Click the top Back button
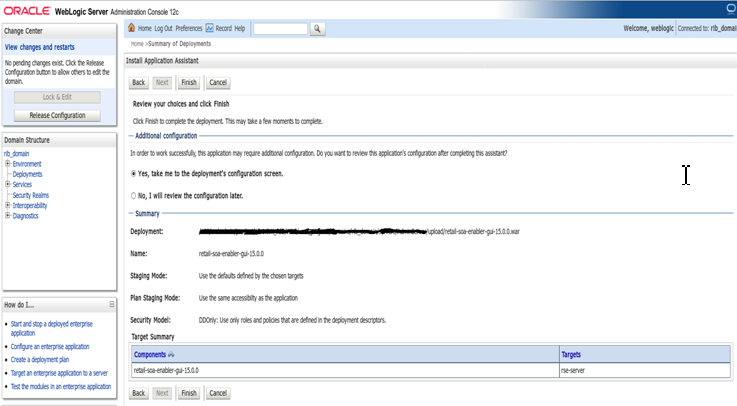The image size is (737, 406). [139, 83]
